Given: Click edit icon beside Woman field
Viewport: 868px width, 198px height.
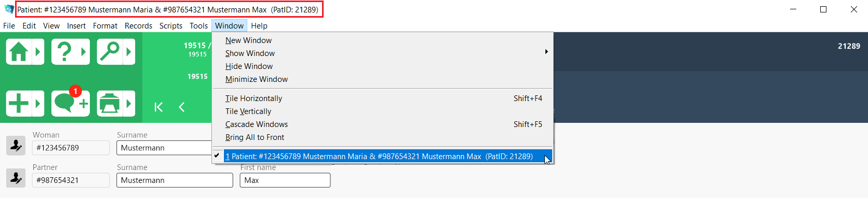Looking at the screenshot, I should tap(16, 146).
